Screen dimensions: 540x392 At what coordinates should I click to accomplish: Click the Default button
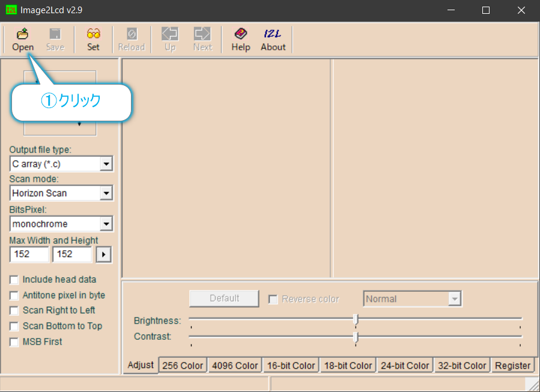pyautogui.click(x=223, y=298)
